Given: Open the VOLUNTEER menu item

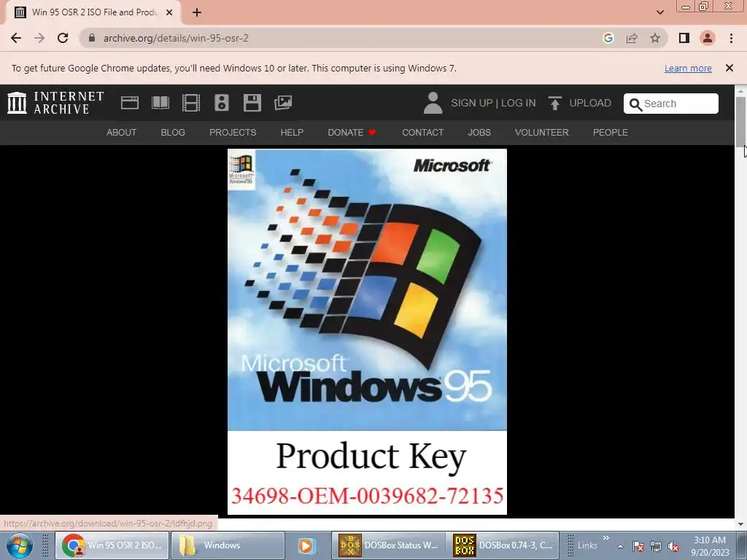Looking at the screenshot, I should coord(542,133).
